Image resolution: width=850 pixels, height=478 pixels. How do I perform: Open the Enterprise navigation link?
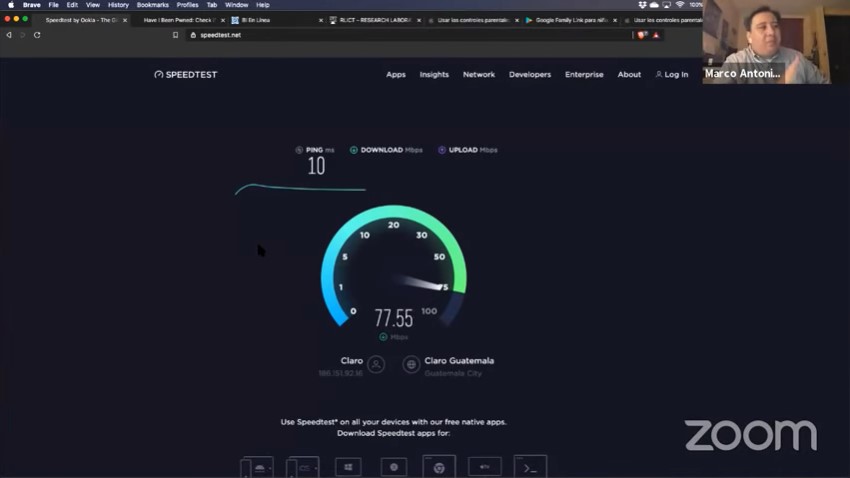pos(584,74)
